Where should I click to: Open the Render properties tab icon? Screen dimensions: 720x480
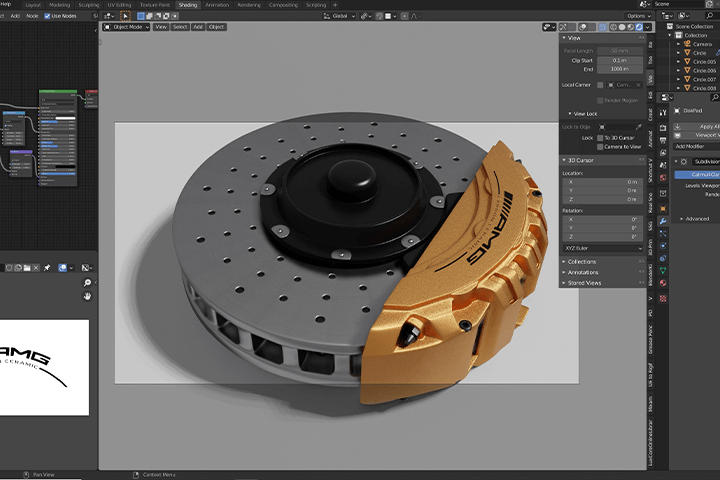663,128
